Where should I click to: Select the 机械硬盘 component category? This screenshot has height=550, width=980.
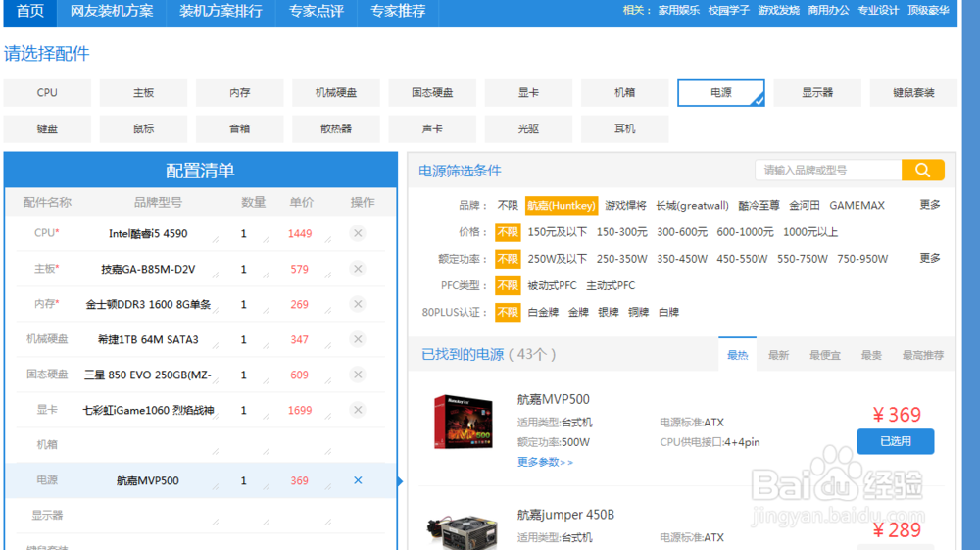[335, 92]
